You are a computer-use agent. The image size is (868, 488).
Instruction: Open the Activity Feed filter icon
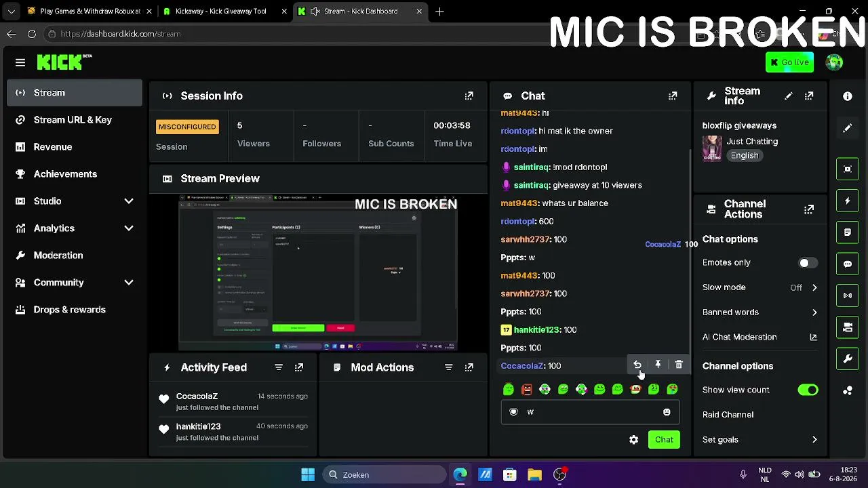point(279,367)
